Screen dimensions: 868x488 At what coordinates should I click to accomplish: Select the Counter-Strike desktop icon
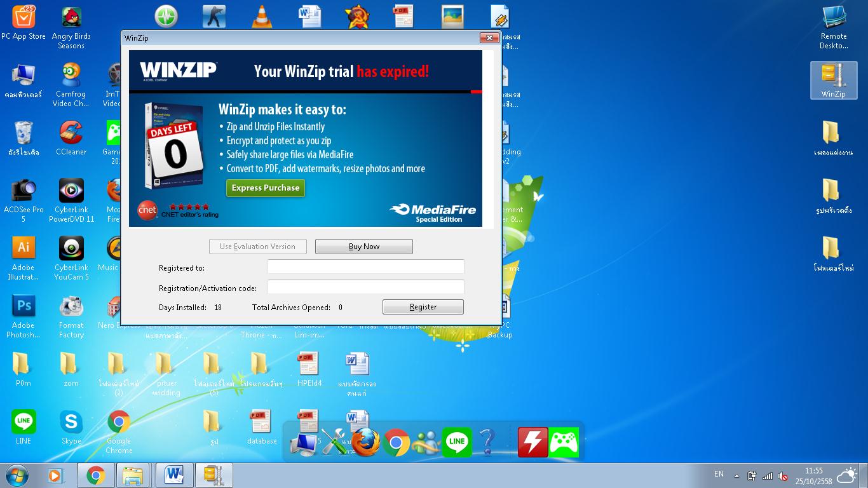(x=214, y=17)
